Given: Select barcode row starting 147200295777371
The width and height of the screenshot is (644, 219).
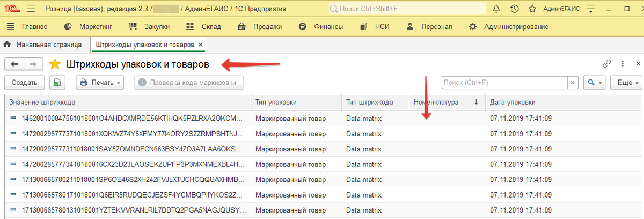Looking at the screenshot, I should click(x=324, y=134).
